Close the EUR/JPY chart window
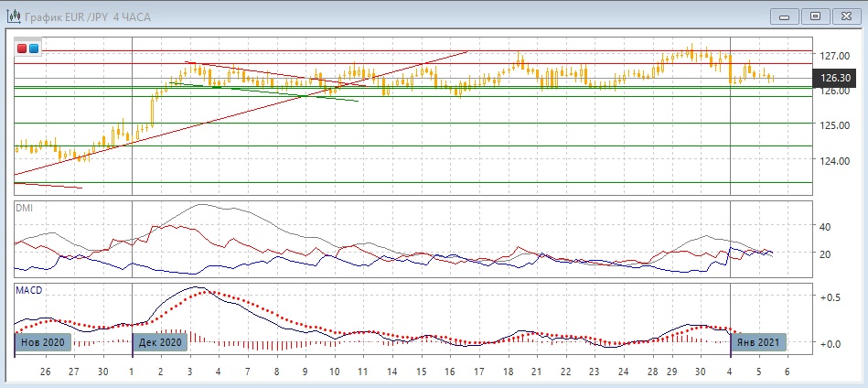The height and width of the screenshot is (388, 868). coord(846,16)
